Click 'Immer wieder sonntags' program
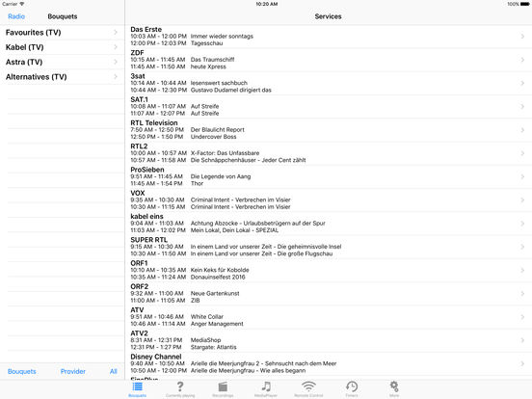The image size is (532, 399). 222,37
